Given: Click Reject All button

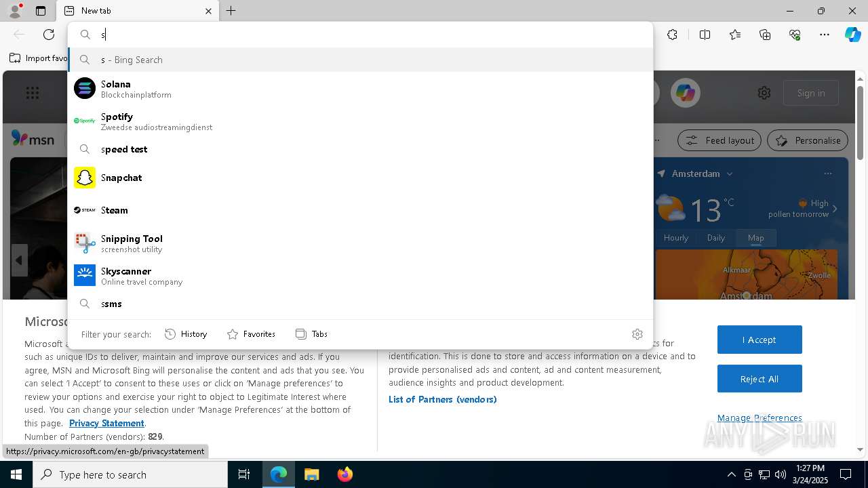Looking at the screenshot, I should (759, 379).
